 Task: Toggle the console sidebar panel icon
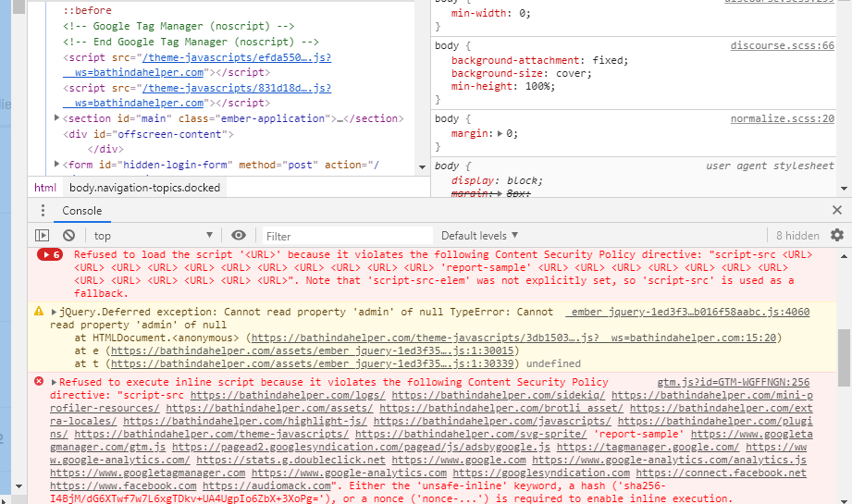(42, 235)
